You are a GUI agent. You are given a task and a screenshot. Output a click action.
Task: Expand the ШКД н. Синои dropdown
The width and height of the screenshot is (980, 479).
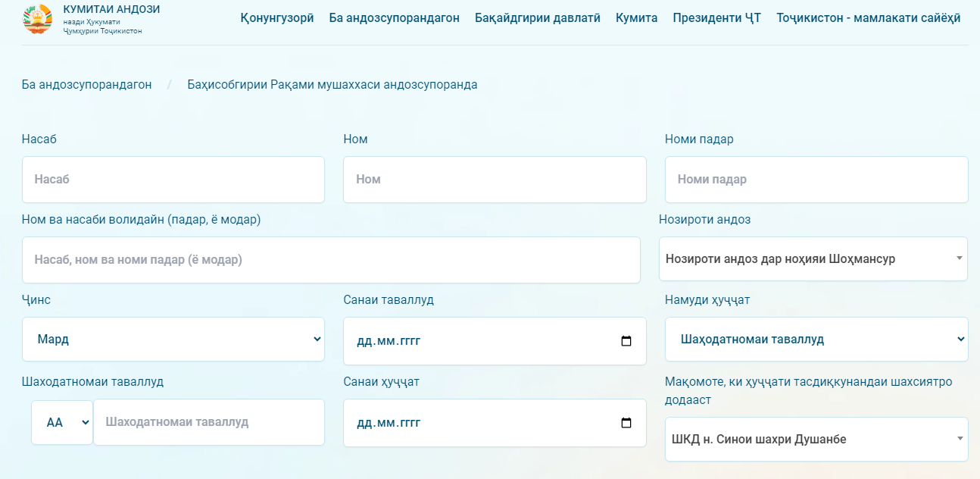coord(816,440)
